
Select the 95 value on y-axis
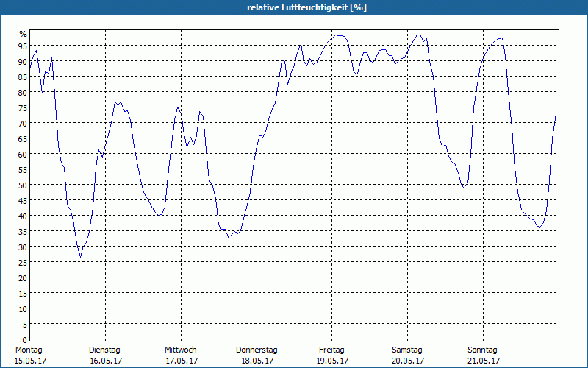[x=23, y=46]
